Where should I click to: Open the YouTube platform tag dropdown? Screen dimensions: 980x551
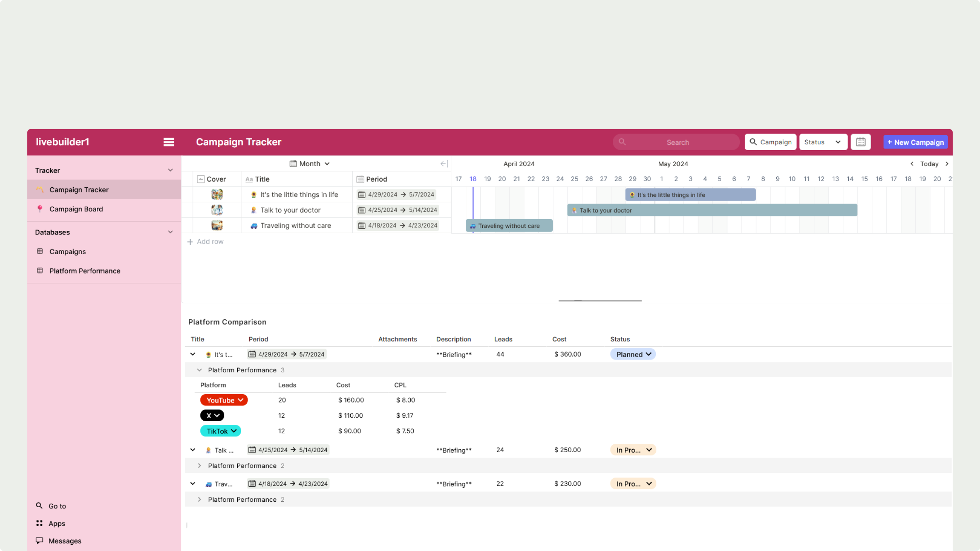coord(224,400)
